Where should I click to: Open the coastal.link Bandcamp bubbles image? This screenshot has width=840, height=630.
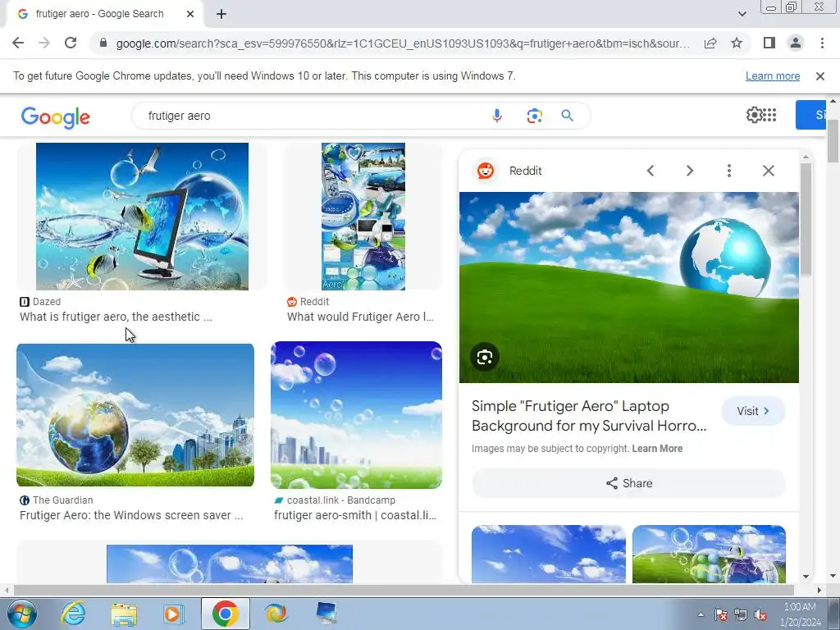(356, 415)
